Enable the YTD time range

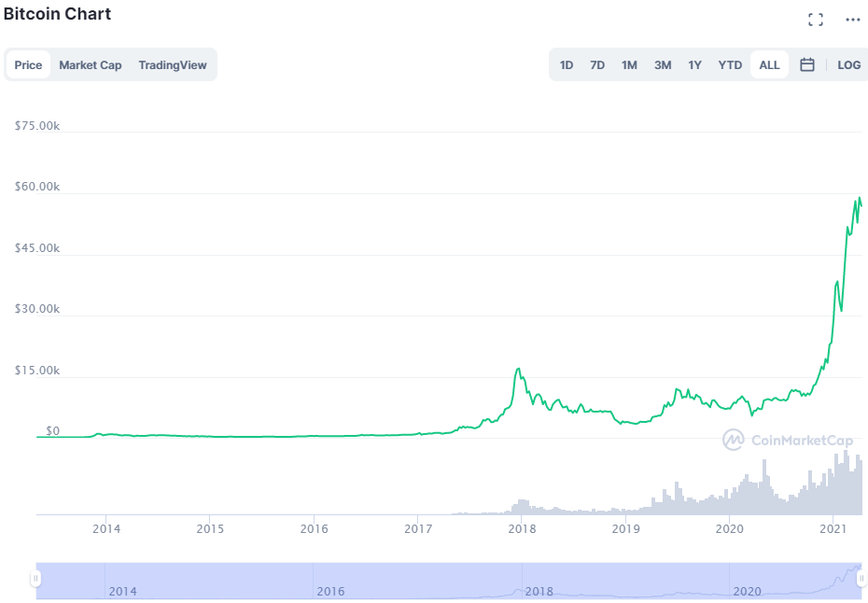(x=729, y=64)
